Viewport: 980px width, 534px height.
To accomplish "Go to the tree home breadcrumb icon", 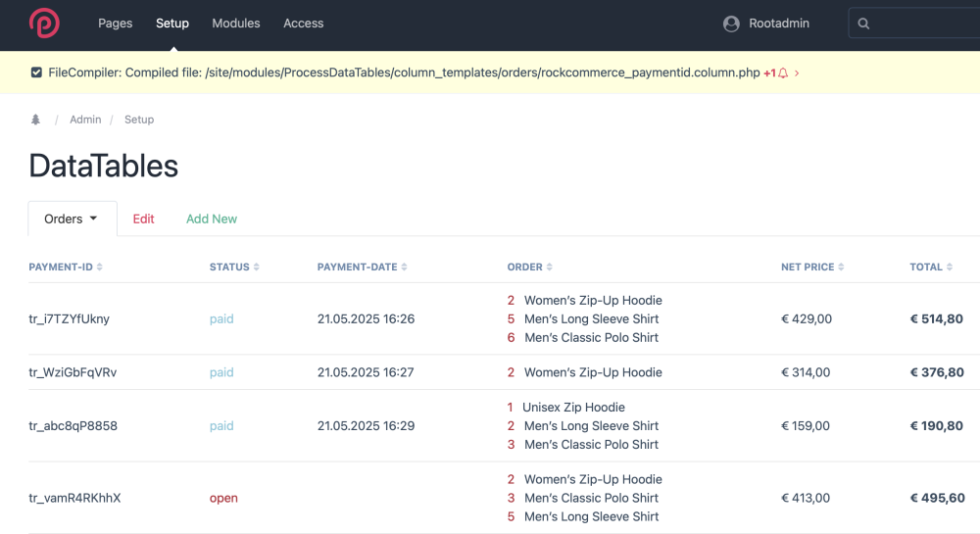I will (x=36, y=120).
